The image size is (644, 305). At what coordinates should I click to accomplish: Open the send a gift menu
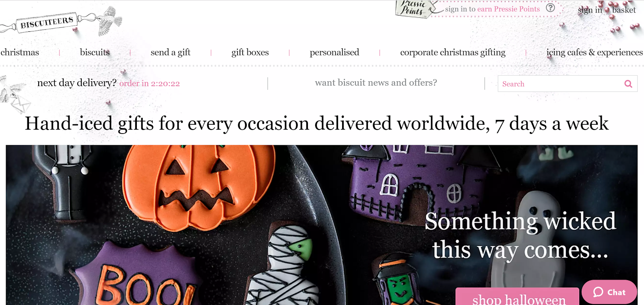pos(170,52)
